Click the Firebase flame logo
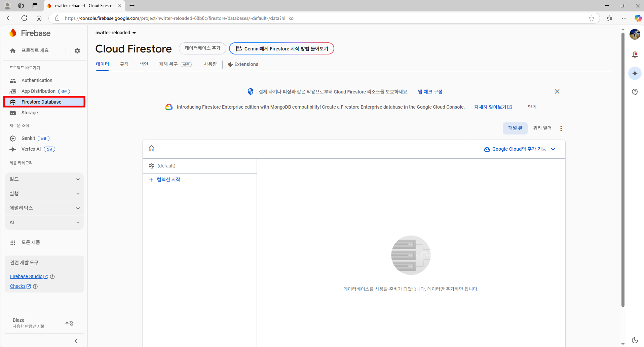The image size is (644, 347). (x=13, y=33)
